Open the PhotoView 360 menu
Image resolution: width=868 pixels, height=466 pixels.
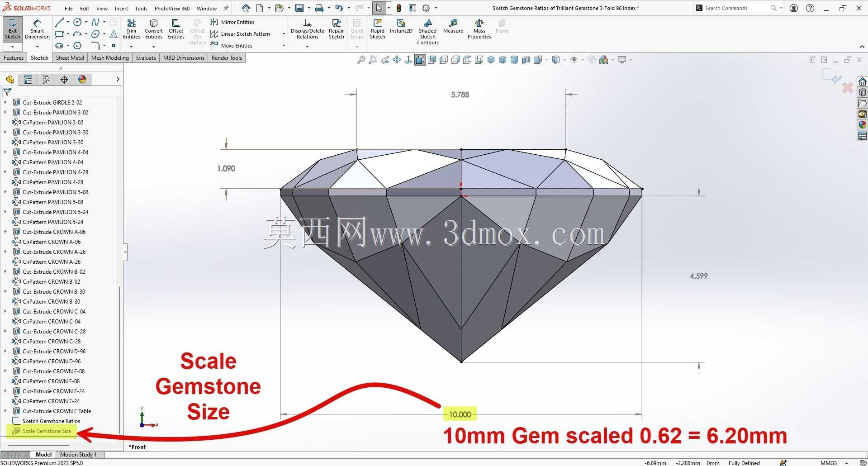click(172, 8)
